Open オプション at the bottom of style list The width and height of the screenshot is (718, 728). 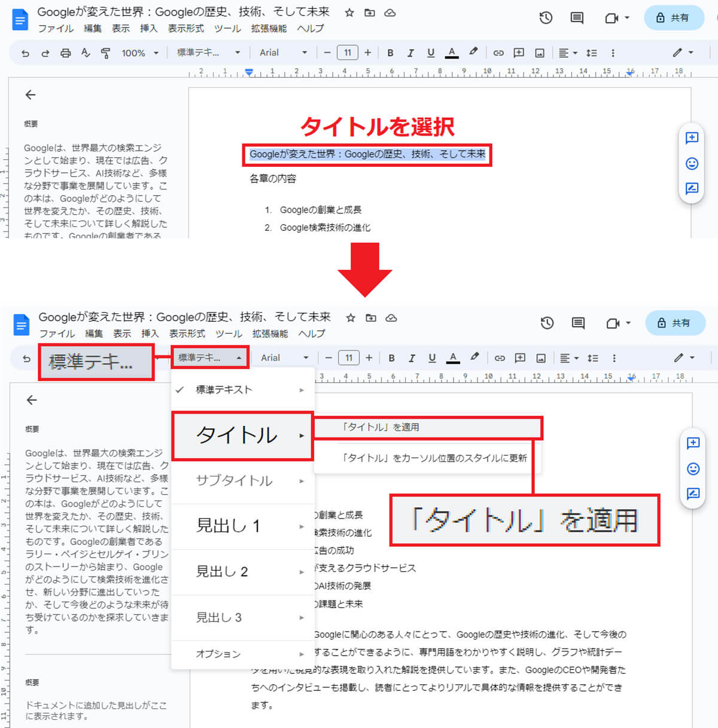242,654
